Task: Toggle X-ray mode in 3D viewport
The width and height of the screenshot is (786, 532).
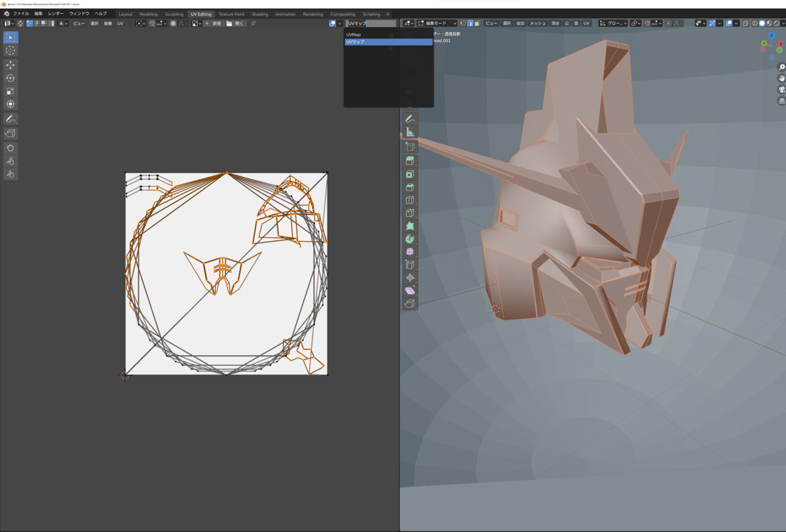Action: pos(745,24)
